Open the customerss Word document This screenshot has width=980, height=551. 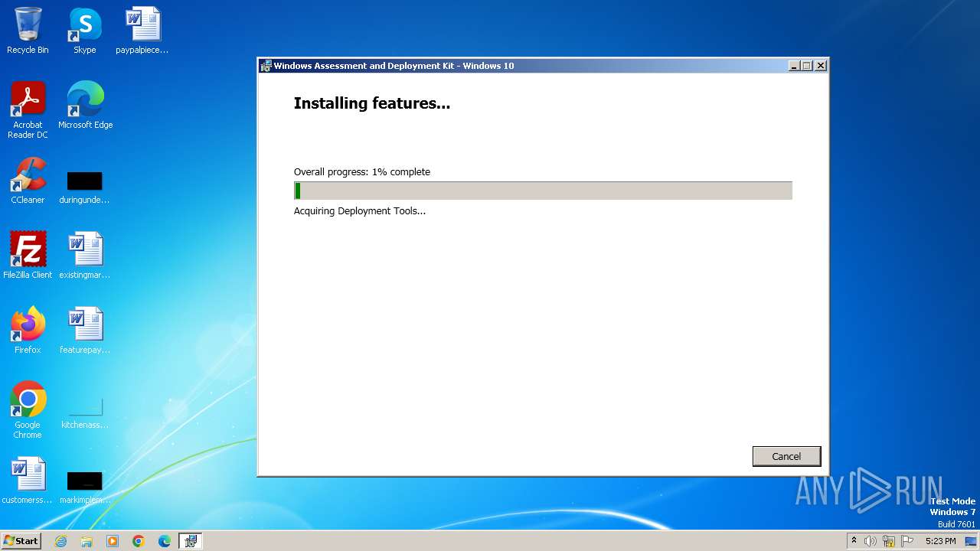tap(28, 481)
